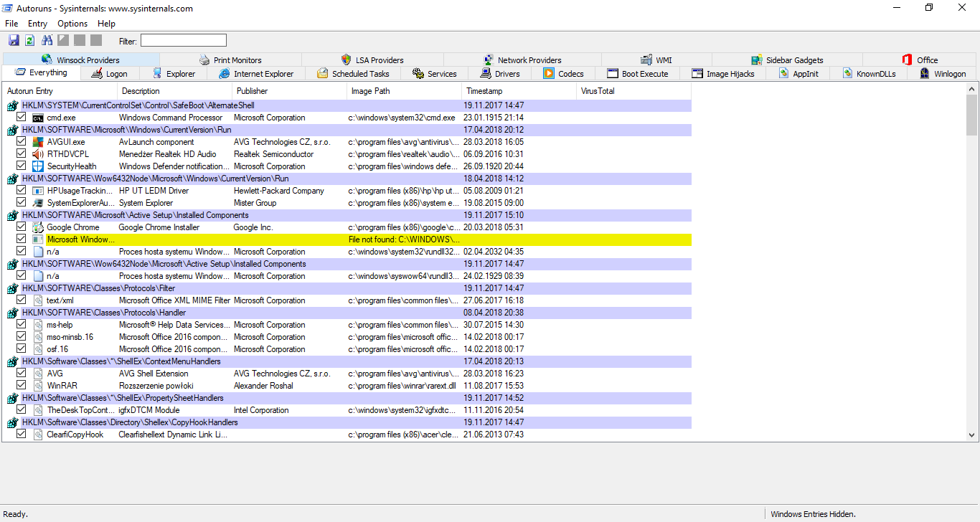Click the Save toolbar icon

pyautogui.click(x=14, y=40)
